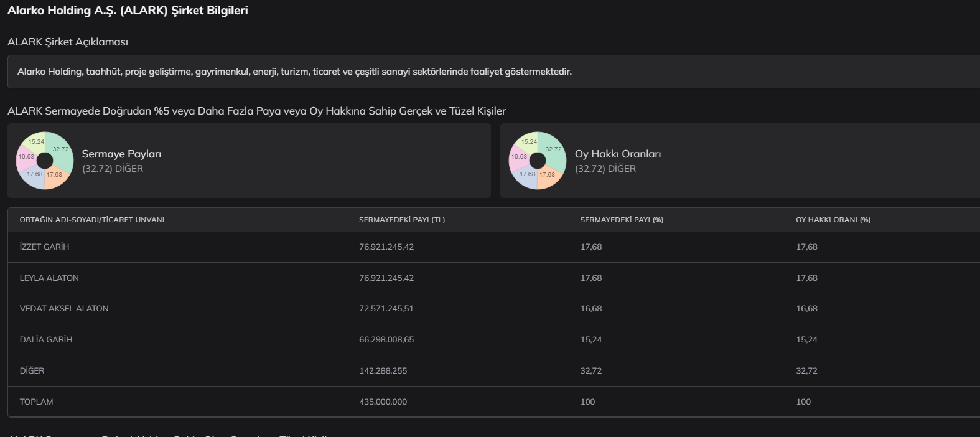Click İZZET GARİH's 76.921.245,42 TL amount
980x437 pixels.
[x=386, y=247]
